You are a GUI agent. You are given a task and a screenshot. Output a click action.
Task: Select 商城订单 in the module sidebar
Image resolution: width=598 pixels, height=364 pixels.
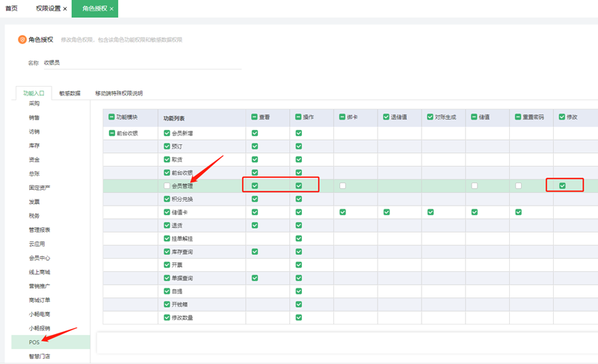pos(40,300)
